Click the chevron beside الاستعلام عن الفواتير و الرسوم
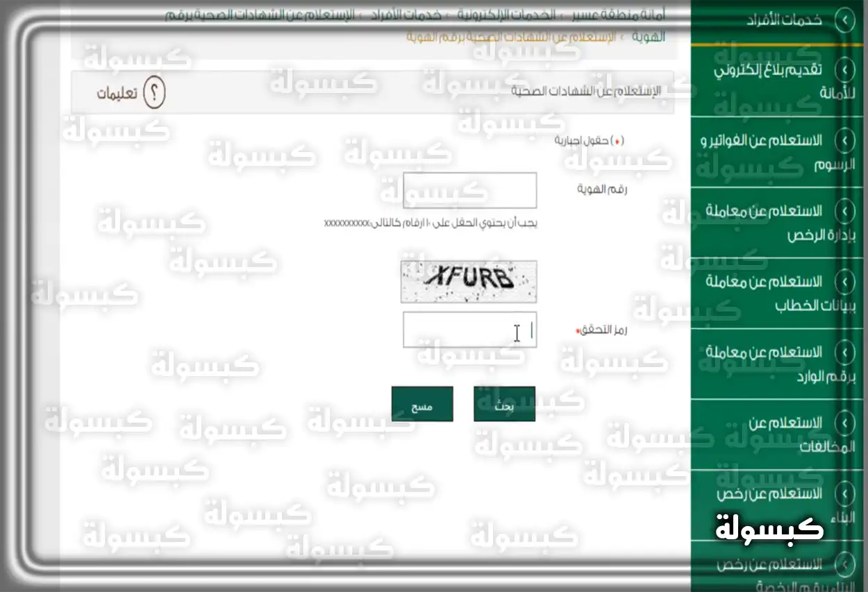Image resolution: width=868 pixels, height=592 pixels. tap(844, 141)
